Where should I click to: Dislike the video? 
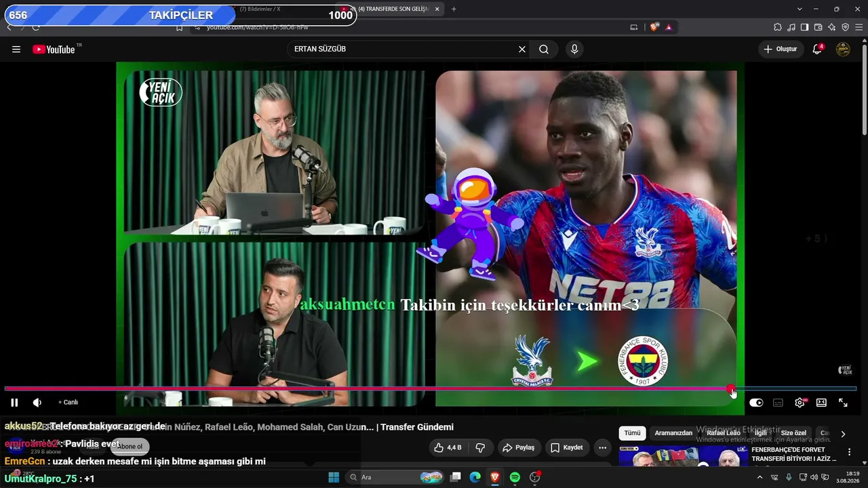pos(480,447)
